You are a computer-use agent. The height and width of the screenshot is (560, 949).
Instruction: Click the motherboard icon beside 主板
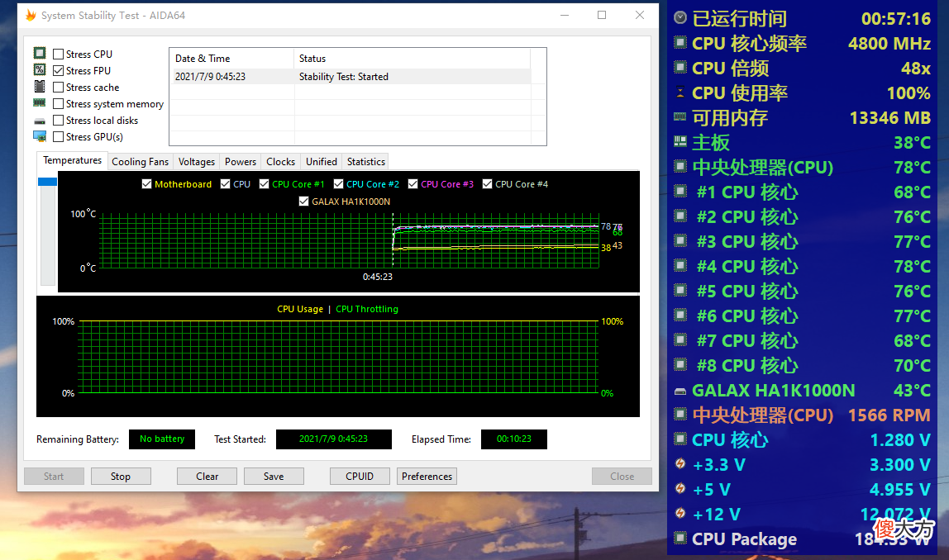pyautogui.click(x=680, y=142)
